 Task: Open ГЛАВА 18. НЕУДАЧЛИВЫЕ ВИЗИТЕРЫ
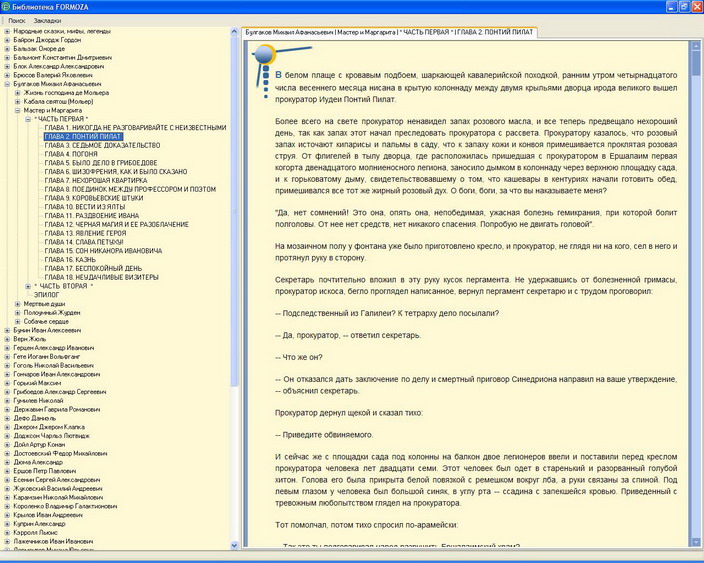point(101,277)
